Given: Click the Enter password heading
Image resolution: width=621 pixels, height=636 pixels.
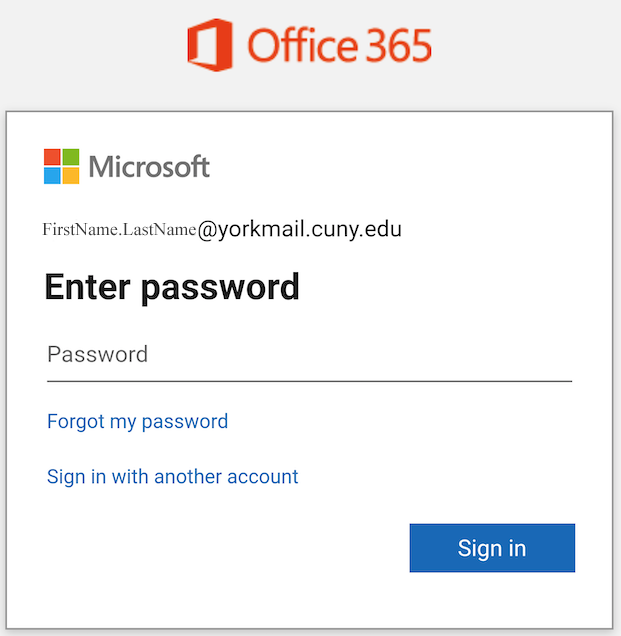Looking at the screenshot, I should pos(172,287).
